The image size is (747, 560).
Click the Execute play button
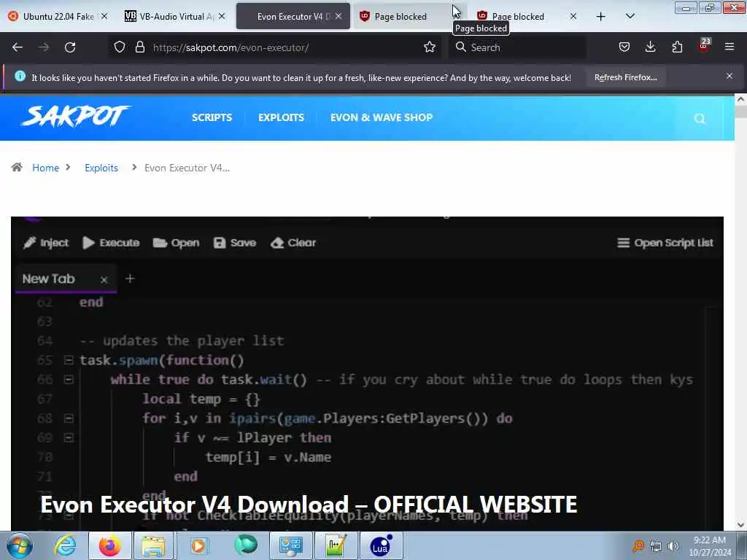click(111, 243)
